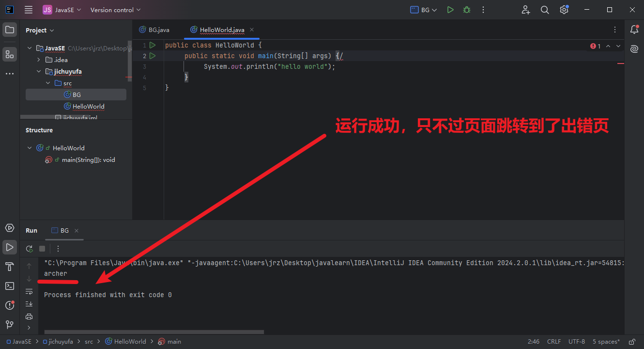The height and width of the screenshot is (349, 644).
Task: Close the BG run tab
Action: click(77, 231)
